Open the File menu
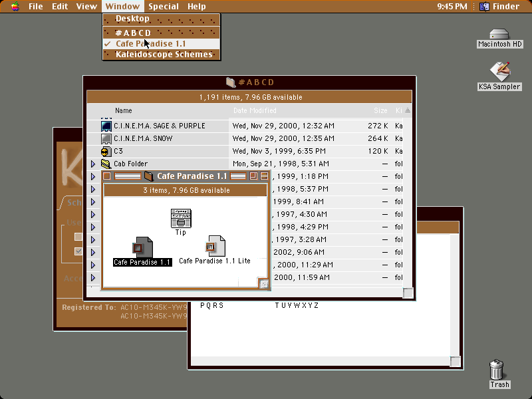 pos(36,6)
